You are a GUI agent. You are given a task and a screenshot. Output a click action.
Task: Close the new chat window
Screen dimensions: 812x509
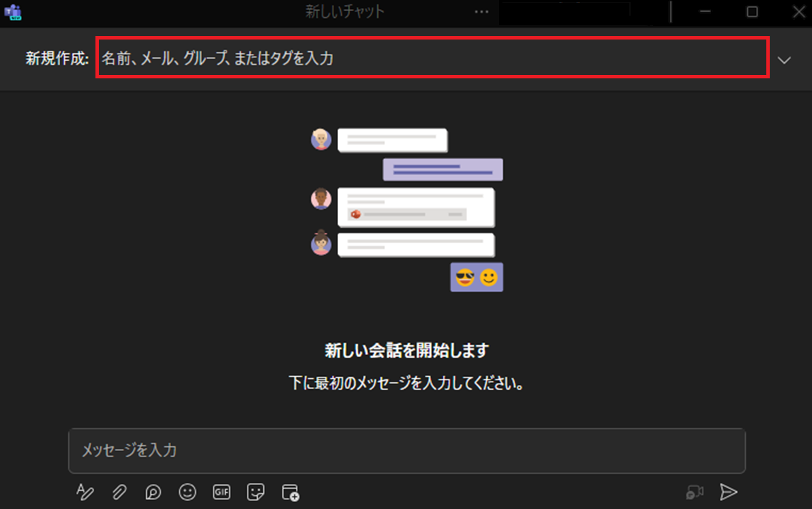tap(799, 12)
